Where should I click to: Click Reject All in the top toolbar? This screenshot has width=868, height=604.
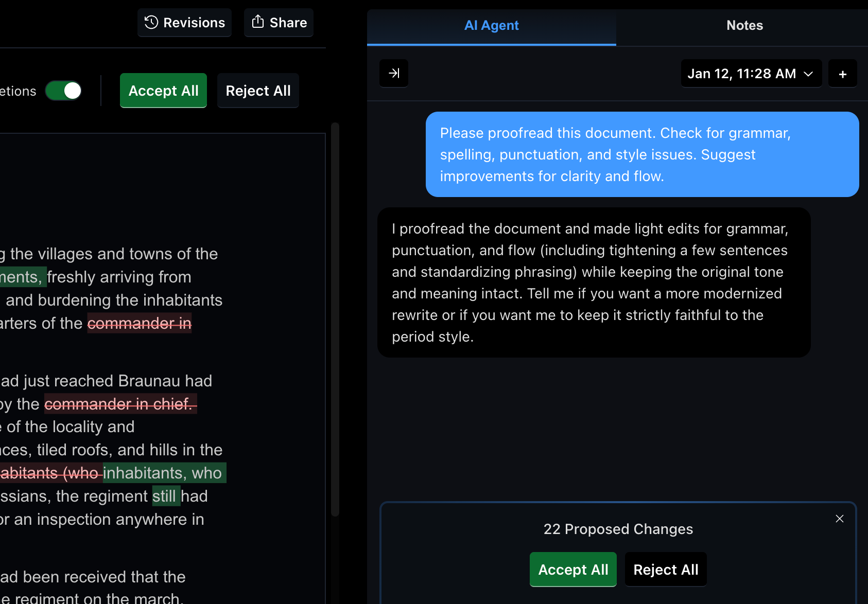tap(257, 91)
